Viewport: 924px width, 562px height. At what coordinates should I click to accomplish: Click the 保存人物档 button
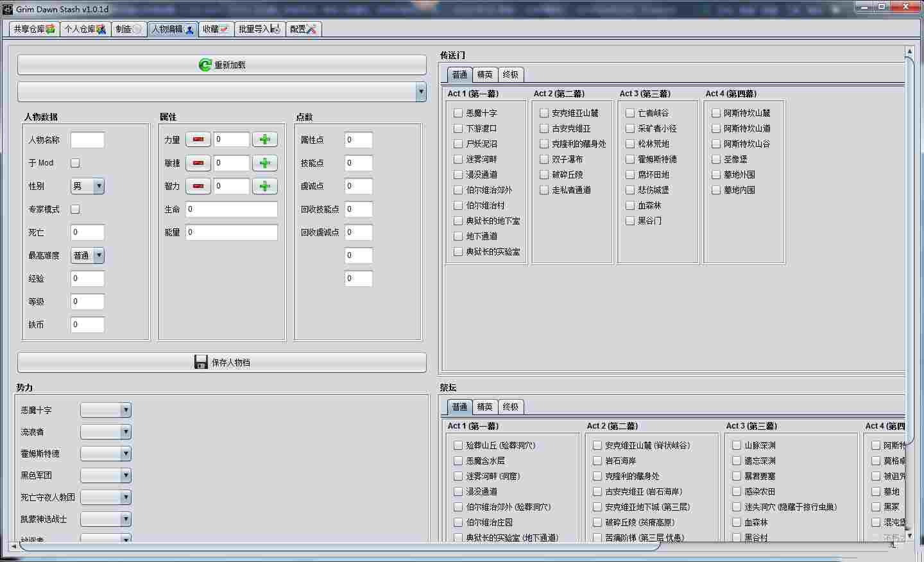[222, 362]
